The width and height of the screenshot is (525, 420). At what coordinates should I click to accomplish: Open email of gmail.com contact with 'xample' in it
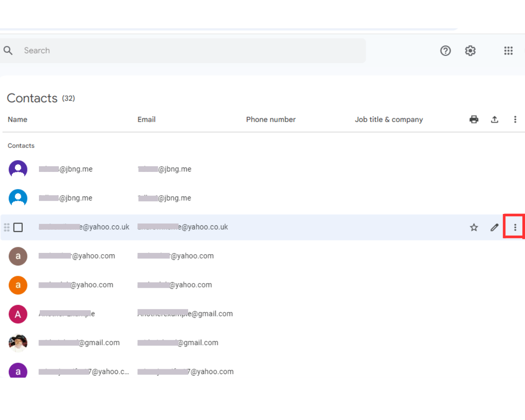pyautogui.click(x=185, y=314)
